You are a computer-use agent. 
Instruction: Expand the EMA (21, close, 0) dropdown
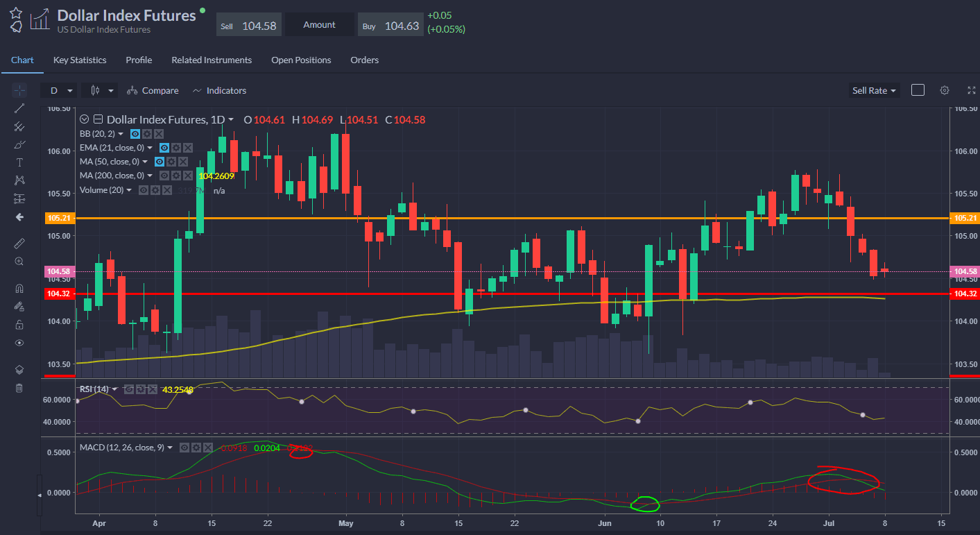click(150, 148)
